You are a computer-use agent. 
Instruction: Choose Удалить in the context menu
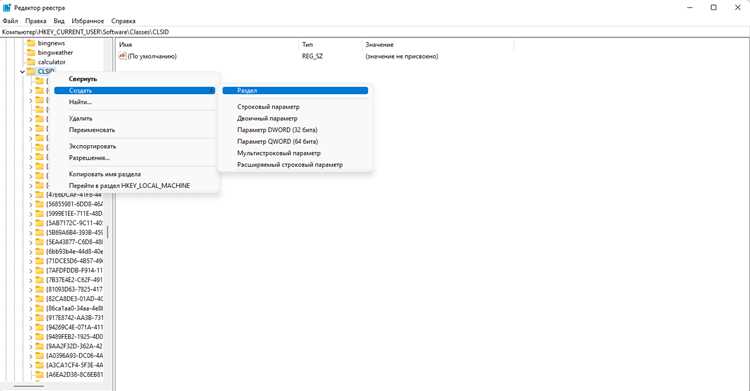(135, 118)
